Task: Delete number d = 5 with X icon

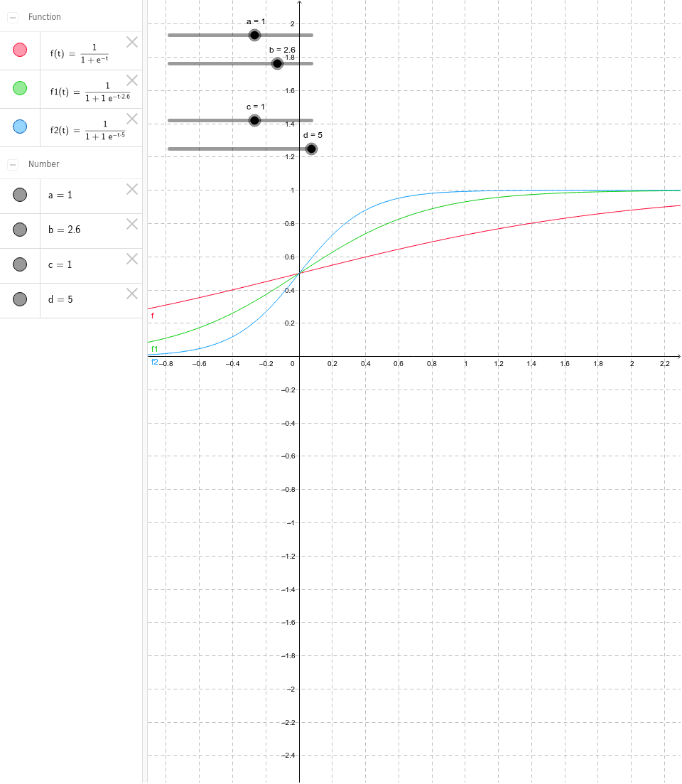Action: point(132,294)
